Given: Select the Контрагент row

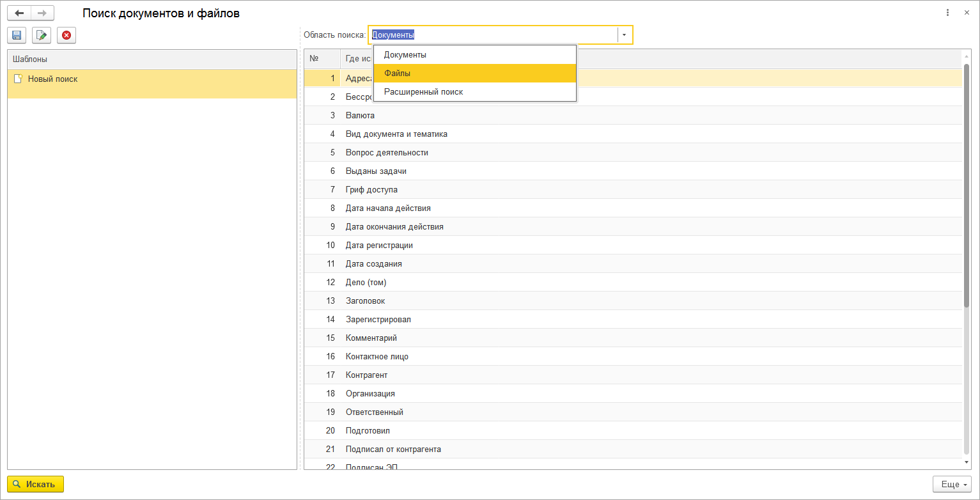Looking at the screenshot, I should tap(633, 375).
